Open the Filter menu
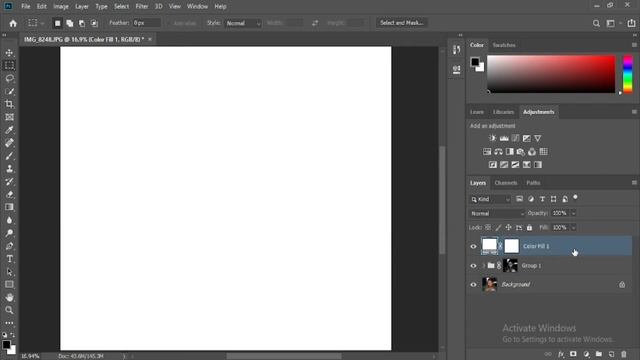The width and height of the screenshot is (640, 360). click(142, 7)
